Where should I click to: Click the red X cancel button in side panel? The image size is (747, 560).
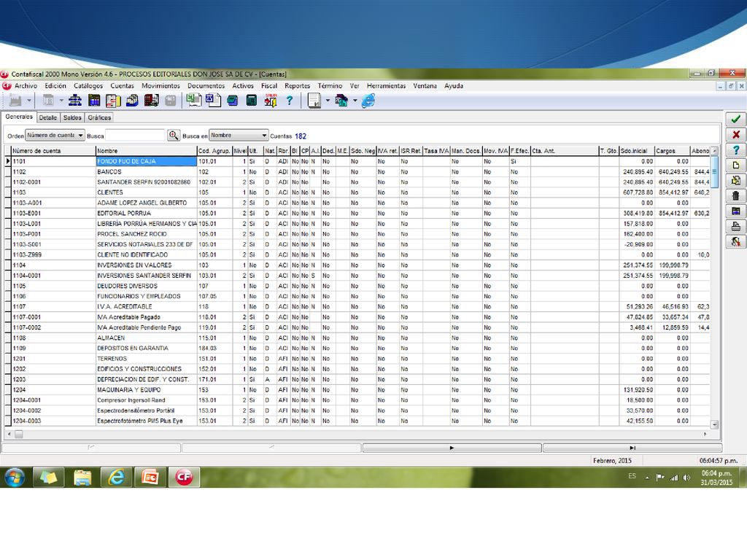[735, 135]
